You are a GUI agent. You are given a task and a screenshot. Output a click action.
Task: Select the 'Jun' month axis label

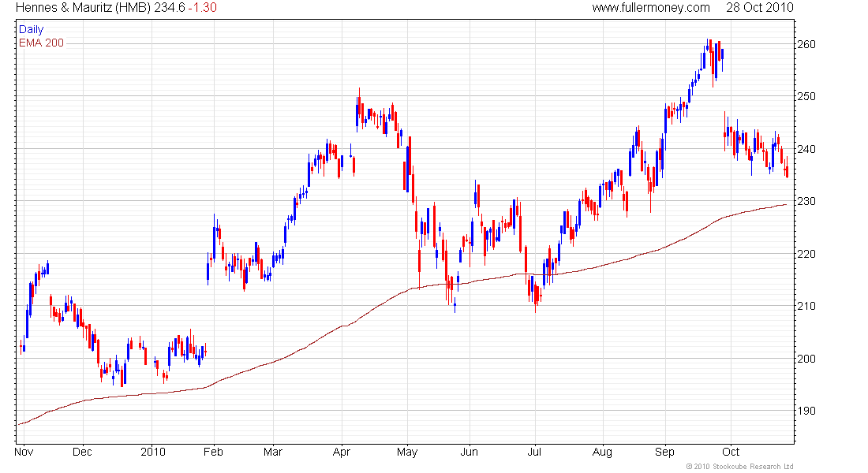pos(470,452)
